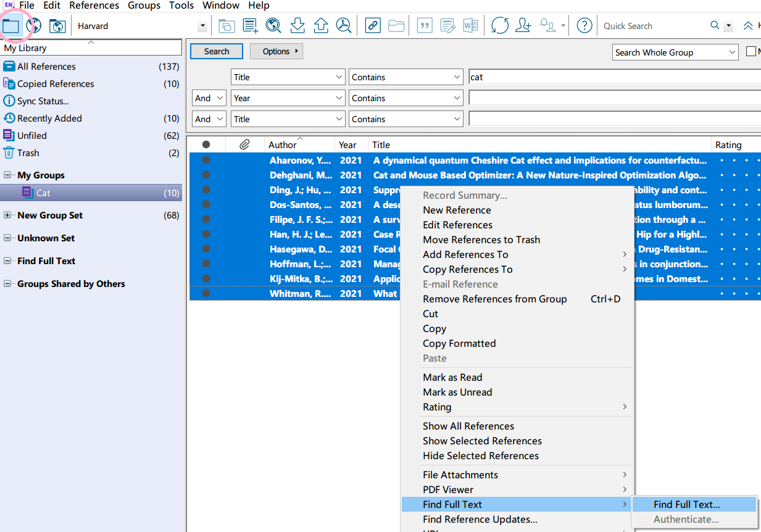
Task: Click the Open File folder toolbar icon
Action: tap(396, 26)
